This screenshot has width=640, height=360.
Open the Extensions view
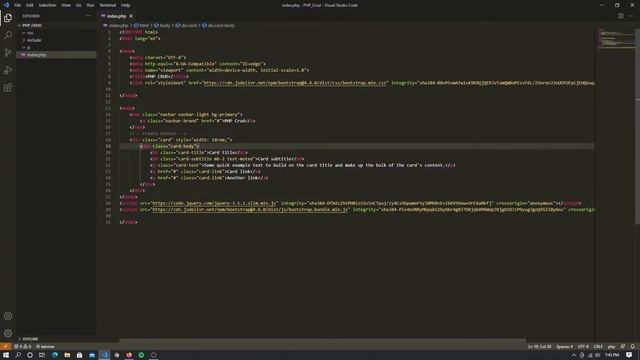click(8, 88)
